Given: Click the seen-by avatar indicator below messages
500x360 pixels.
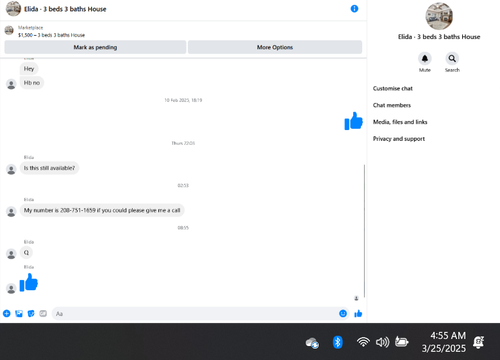Looking at the screenshot, I should [356, 298].
